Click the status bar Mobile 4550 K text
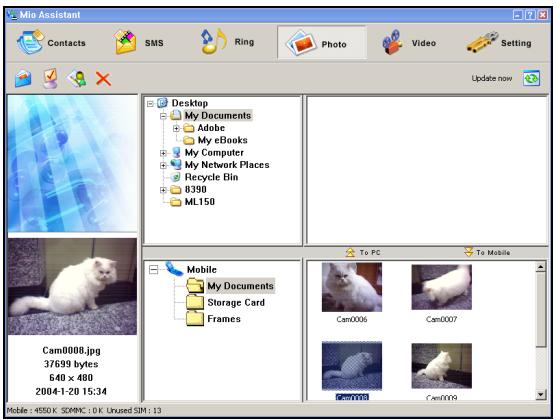The image size is (557, 420). click(x=32, y=411)
